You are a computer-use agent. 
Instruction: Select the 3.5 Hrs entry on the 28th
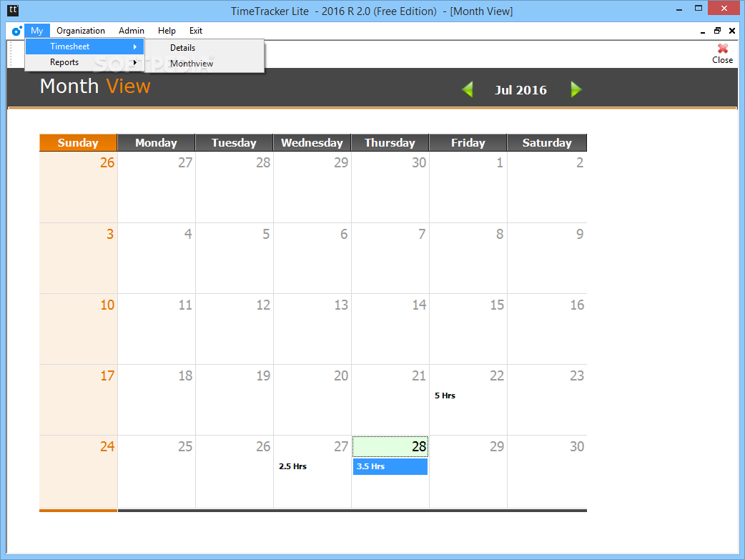pyautogui.click(x=390, y=466)
